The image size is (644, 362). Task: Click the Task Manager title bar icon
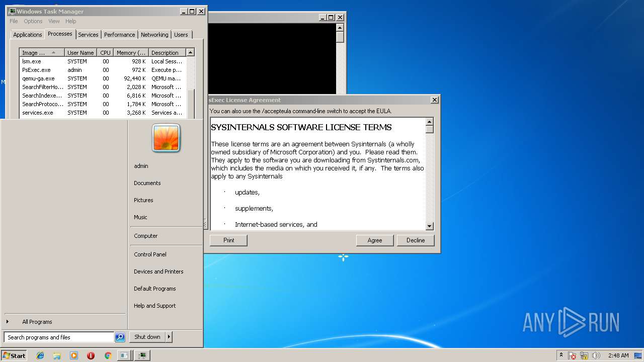[x=12, y=11]
